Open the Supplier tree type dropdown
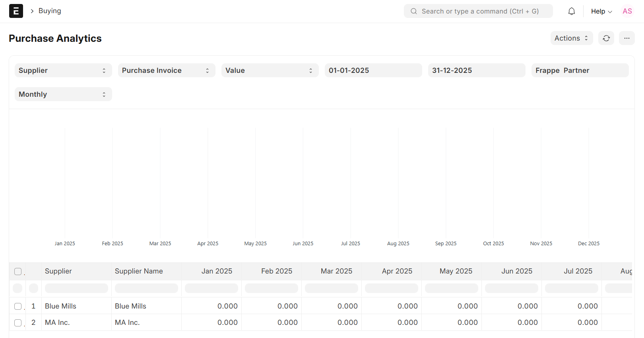Viewport: 644px width, 338px height. 63,70
